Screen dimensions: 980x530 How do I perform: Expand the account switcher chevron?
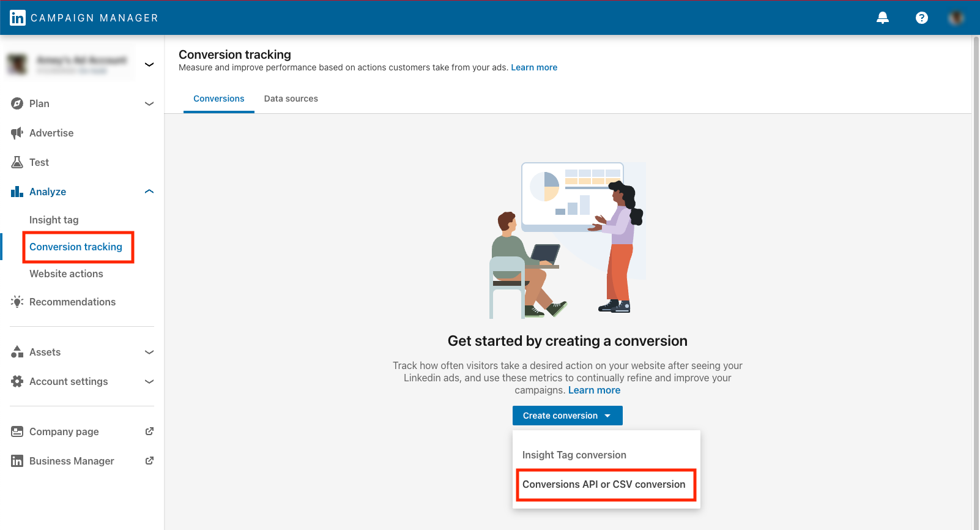pos(149,64)
